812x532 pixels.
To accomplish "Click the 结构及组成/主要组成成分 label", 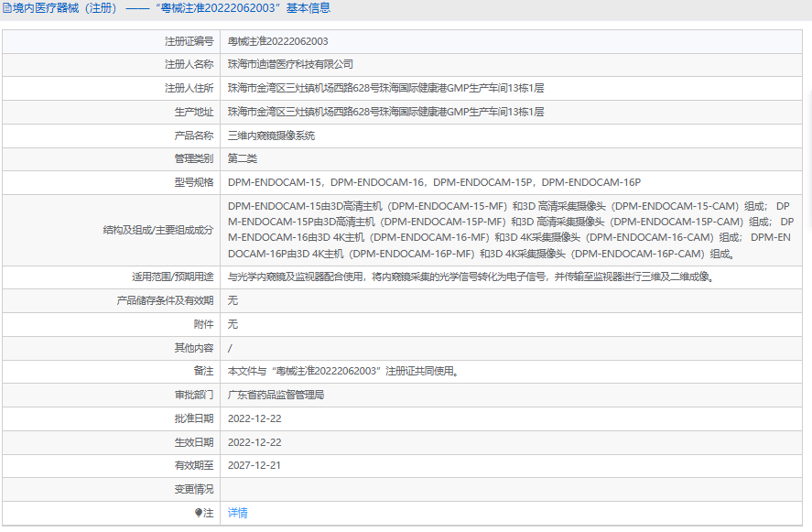I will 158,230.
